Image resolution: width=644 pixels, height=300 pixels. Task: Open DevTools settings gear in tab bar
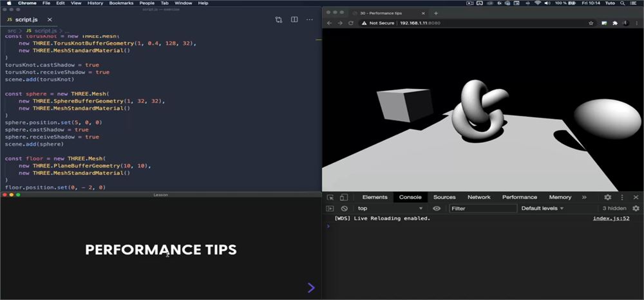tap(607, 198)
